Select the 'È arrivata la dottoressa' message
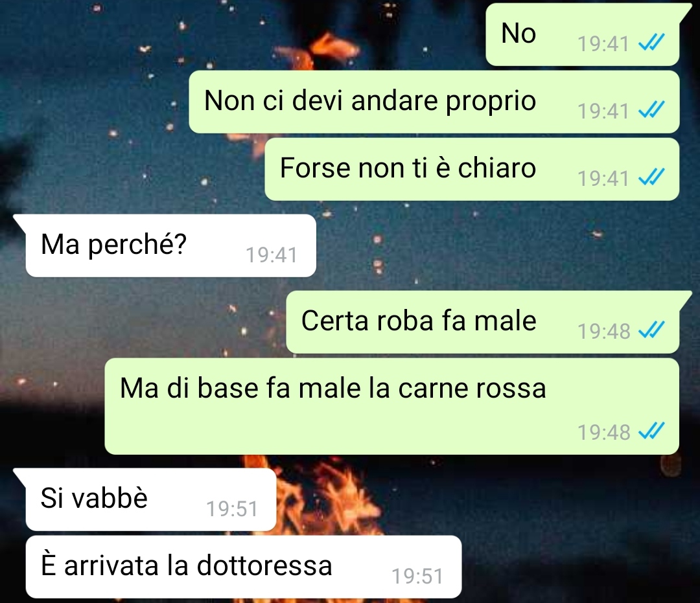The image size is (700, 603). point(243,567)
